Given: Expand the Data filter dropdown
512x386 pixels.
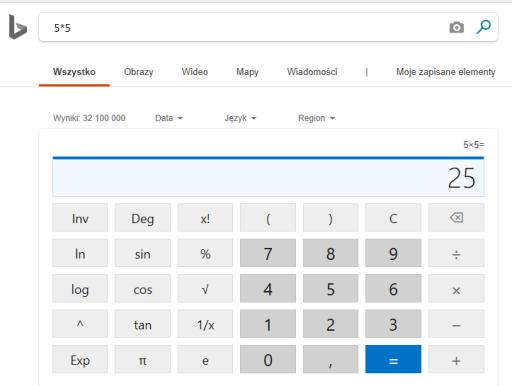Looking at the screenshot, I should tap(169, 118).
